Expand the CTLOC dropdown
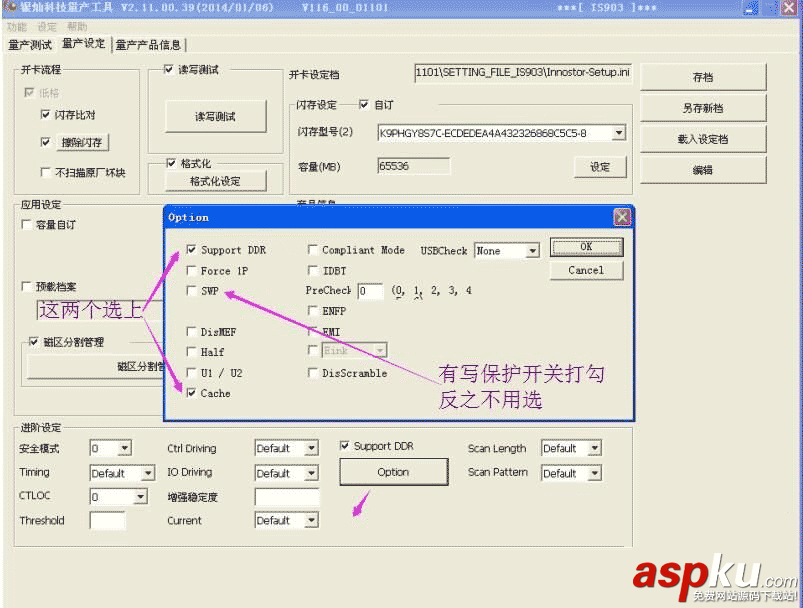The image size is (803, 608). pyautogui.click(x=140, y=496)
